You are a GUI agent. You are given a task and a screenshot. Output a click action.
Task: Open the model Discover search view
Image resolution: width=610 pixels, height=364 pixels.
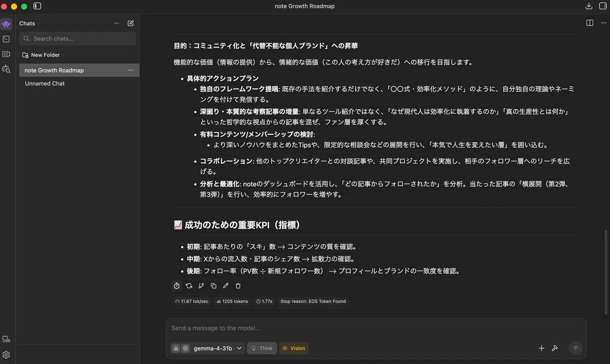[x=6, y=69]
